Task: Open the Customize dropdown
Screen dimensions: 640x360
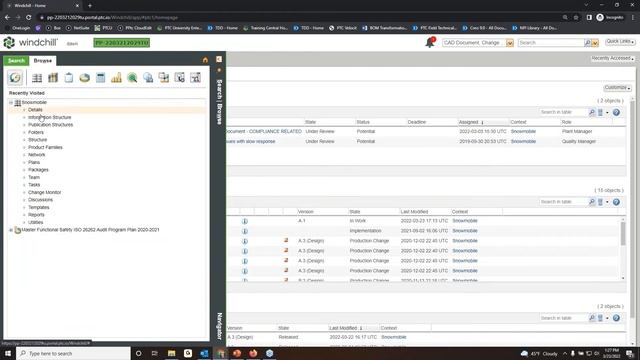Action: [617, 88]
